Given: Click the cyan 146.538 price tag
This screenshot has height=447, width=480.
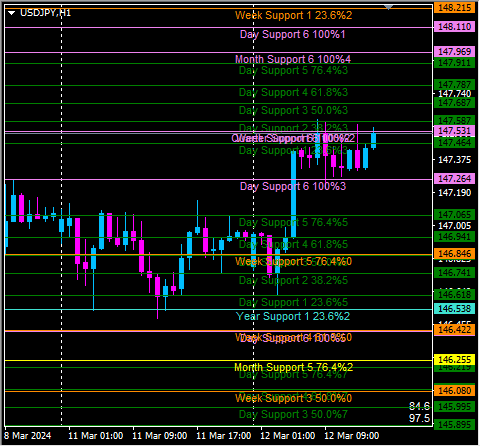Looking at the screenshot, I should click(455, 309).
